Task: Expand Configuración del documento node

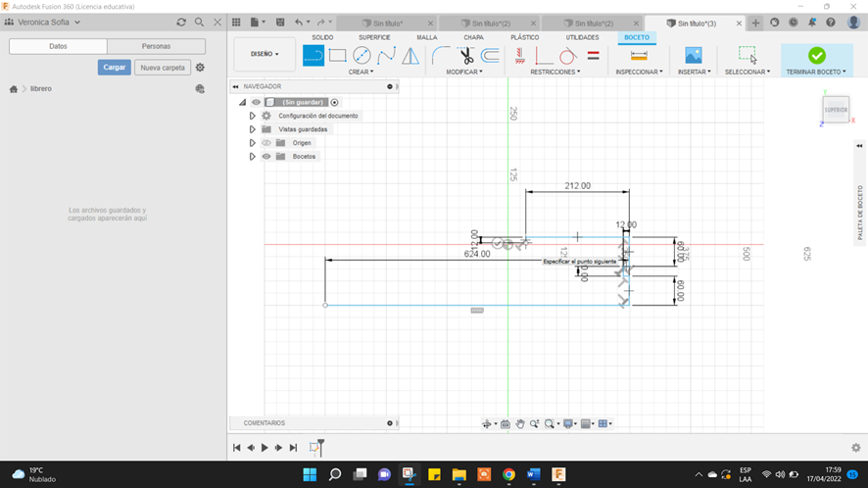Action: [x=252, y=116]
